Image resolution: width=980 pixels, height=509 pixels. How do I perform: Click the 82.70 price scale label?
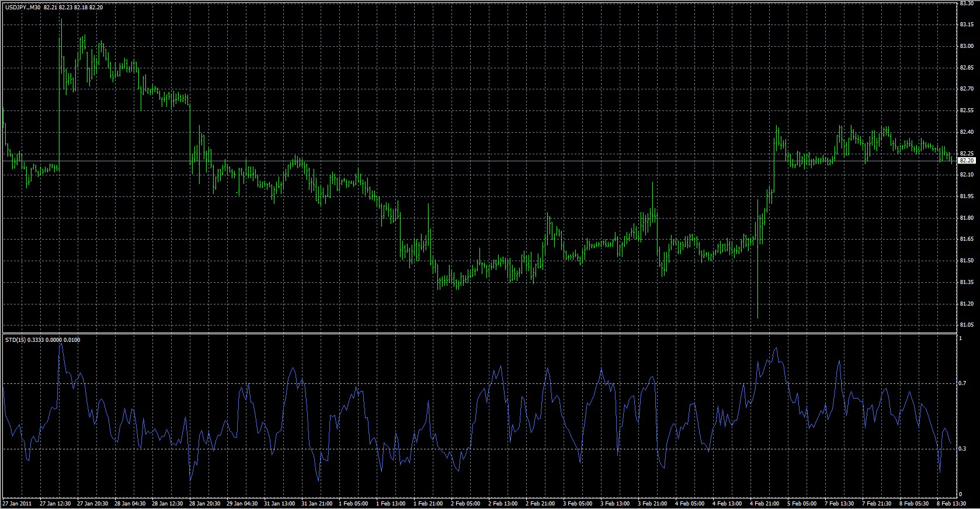click(x=966, y=89)
